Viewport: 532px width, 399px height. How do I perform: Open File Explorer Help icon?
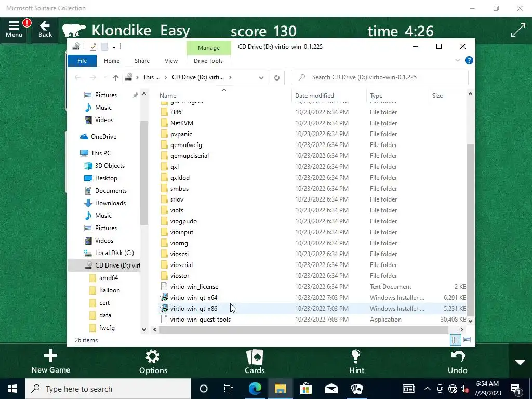469,60
